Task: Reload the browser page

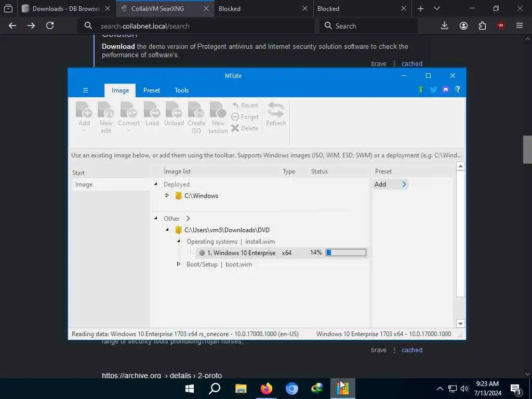Action: (x=50, y=26)
